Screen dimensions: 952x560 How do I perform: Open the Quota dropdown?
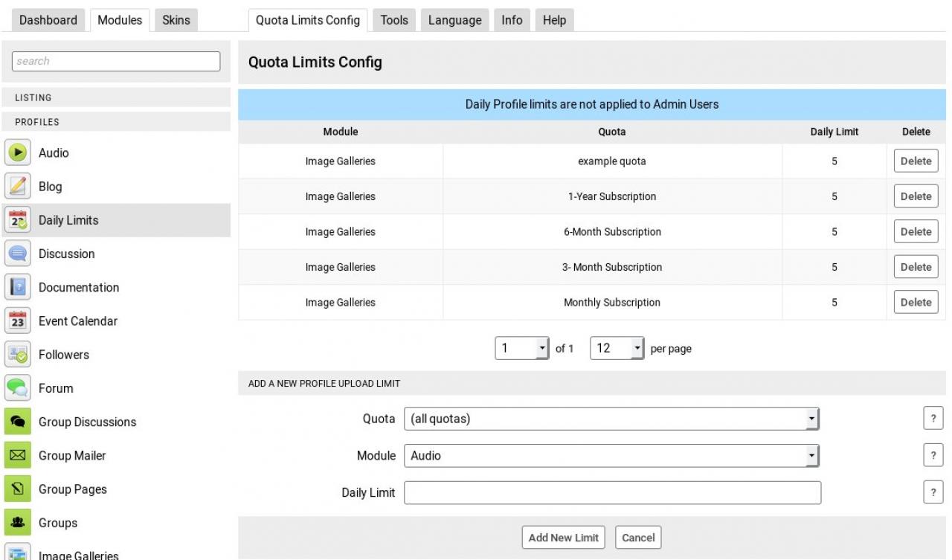(x=611, y=419)
